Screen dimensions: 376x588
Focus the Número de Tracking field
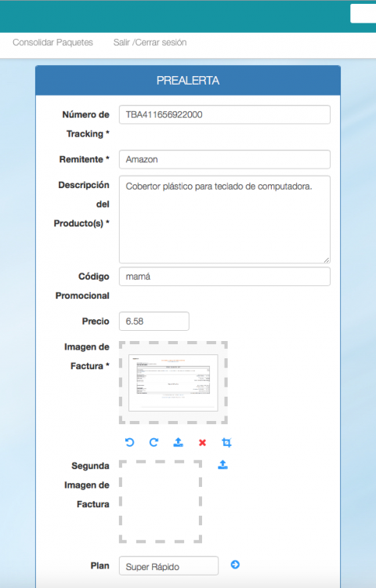pyautogui.click(x=225, y=114)
